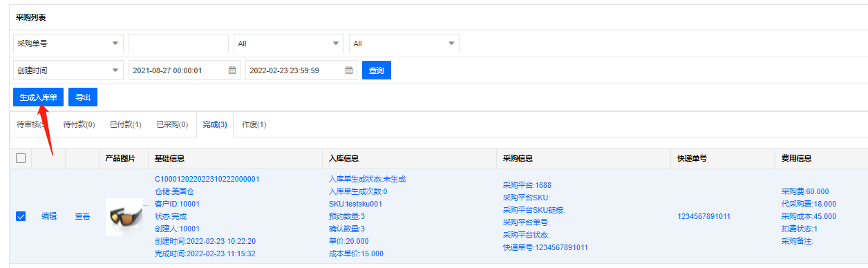Viewport: 868px width, 268px height.
Task: Click sunglasses product thumbnail image
Action: (x=124, y=216)
